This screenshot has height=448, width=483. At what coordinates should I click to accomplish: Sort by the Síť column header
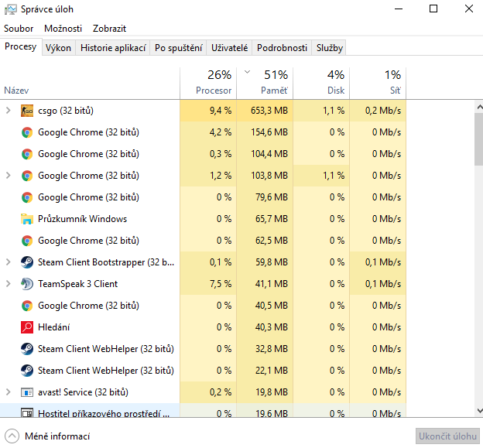coord(378,83)
